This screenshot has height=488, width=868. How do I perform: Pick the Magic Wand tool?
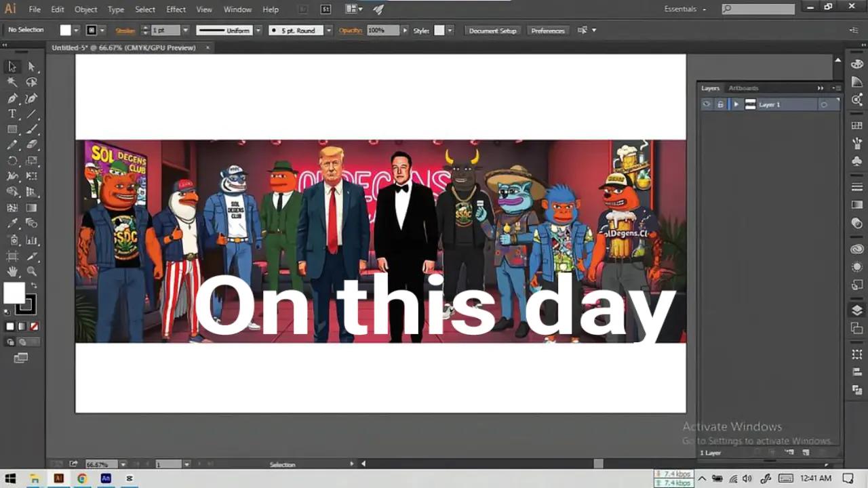(x=12, y=82)
